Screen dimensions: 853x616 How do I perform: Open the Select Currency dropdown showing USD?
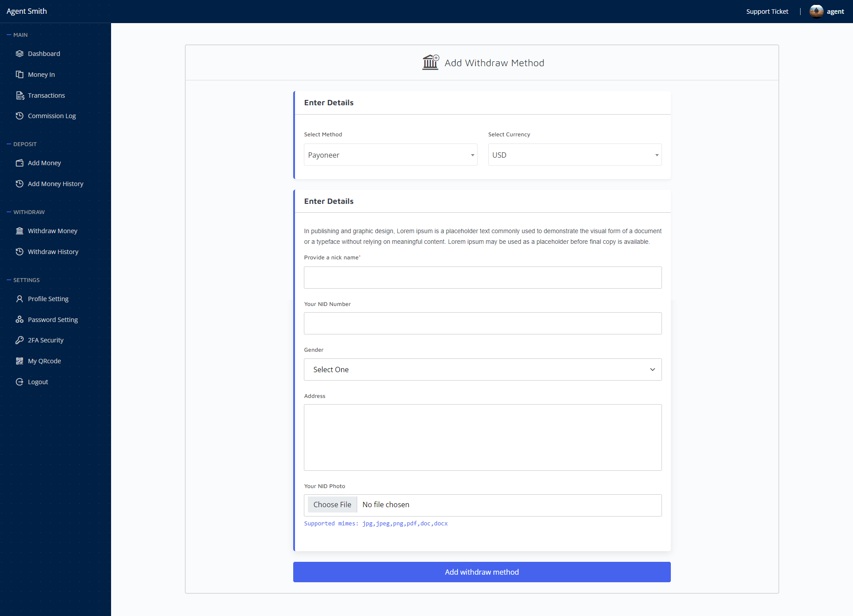pyautogui.click(x=574, y=155)
